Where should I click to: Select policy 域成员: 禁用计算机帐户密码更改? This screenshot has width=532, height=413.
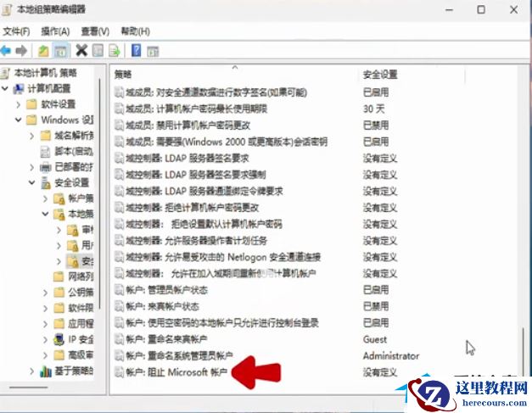(188, 126)
